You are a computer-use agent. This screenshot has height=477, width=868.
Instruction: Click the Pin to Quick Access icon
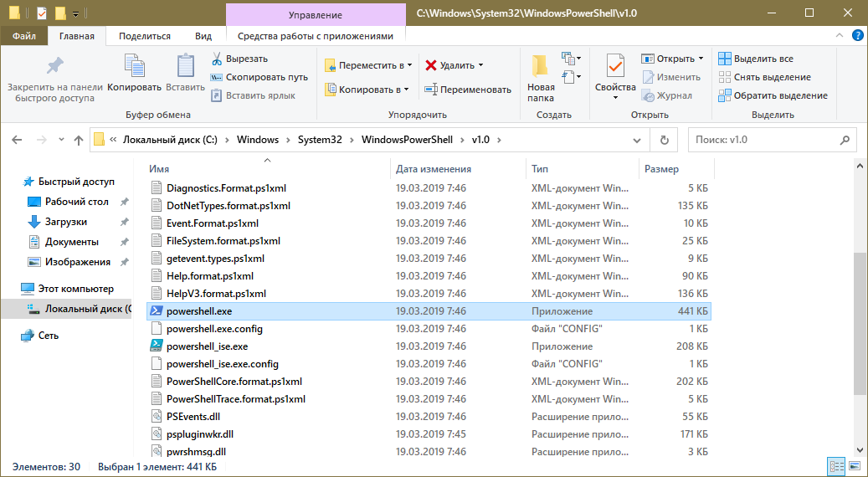54,66
